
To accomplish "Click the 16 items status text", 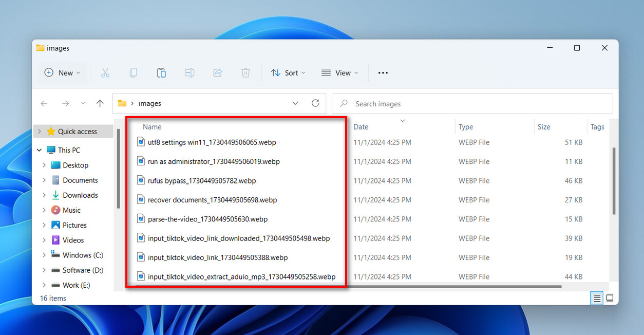I will click(53, 298).
